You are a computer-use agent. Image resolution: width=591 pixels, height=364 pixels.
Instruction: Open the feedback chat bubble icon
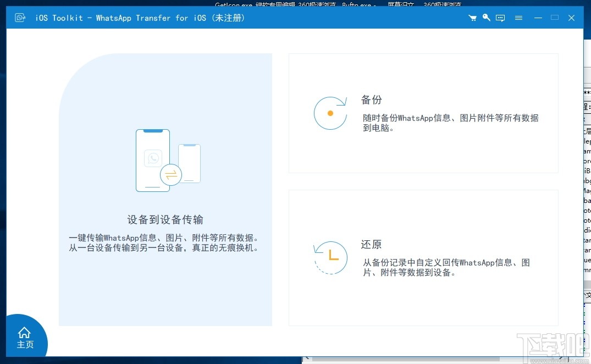500,18
